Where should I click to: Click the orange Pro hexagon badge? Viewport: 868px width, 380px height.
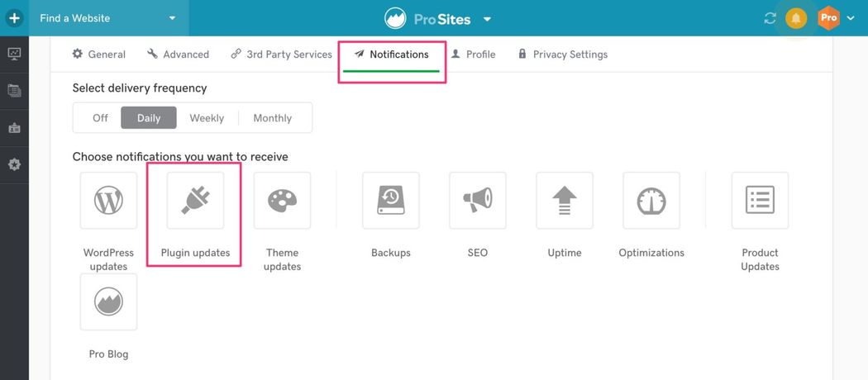click(828, 18)
